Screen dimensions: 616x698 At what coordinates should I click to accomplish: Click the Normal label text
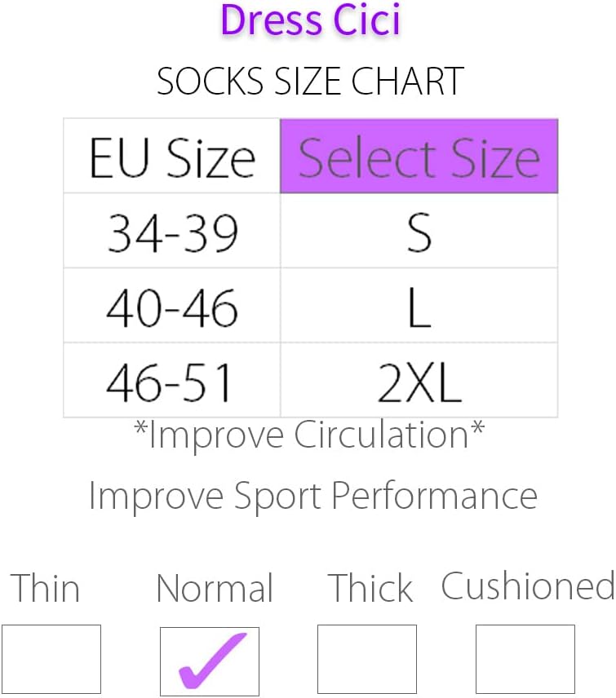[x=215, y=589]
